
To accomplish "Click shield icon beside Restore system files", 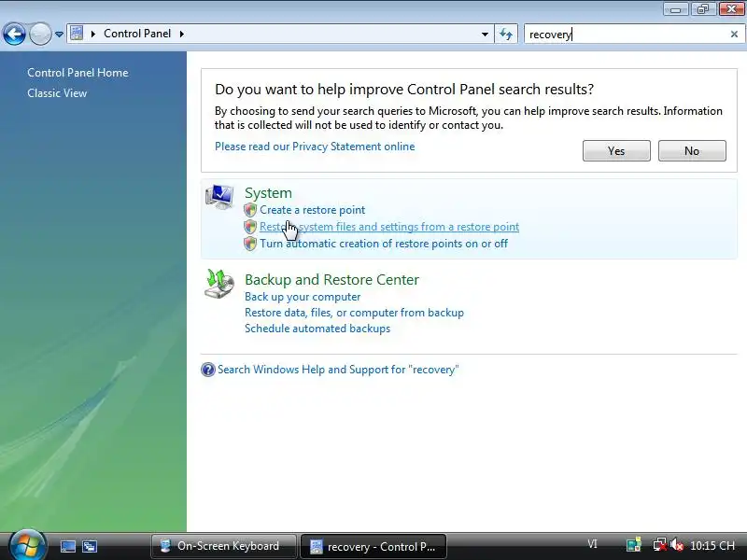I will point(250,227).
